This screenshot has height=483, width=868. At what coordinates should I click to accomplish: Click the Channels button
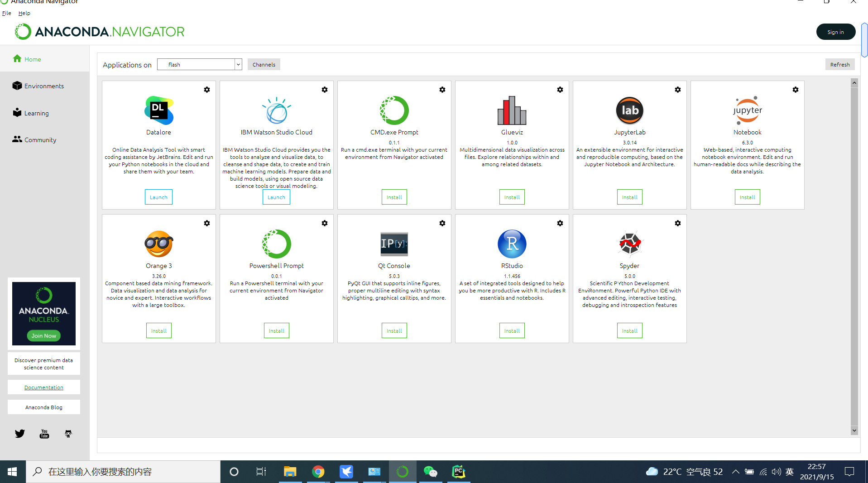click(264, 64)
